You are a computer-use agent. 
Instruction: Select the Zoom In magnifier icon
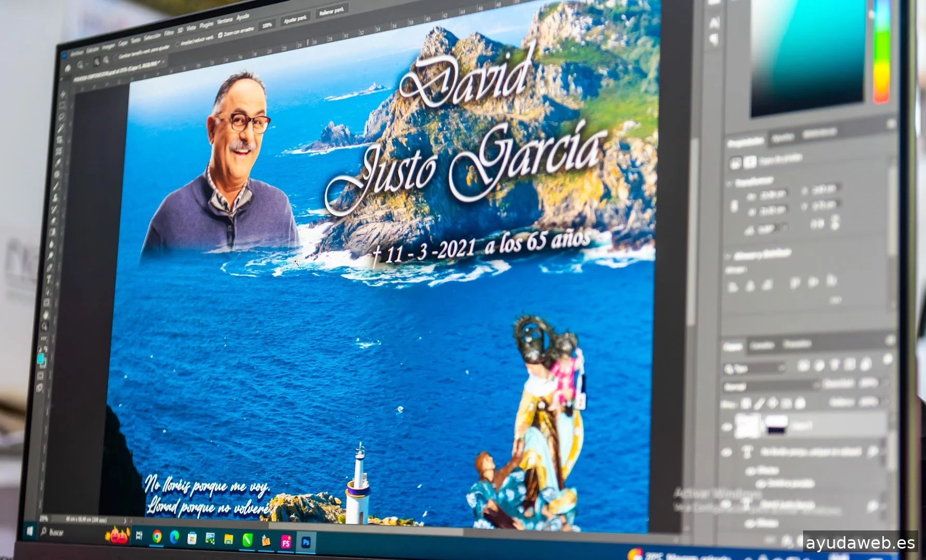[97, 62]
